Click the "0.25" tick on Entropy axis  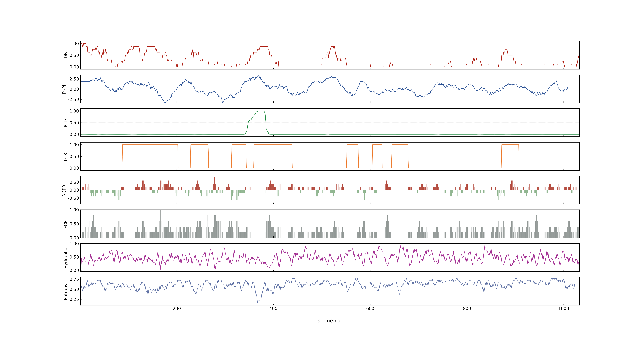[x=74, y=299]
